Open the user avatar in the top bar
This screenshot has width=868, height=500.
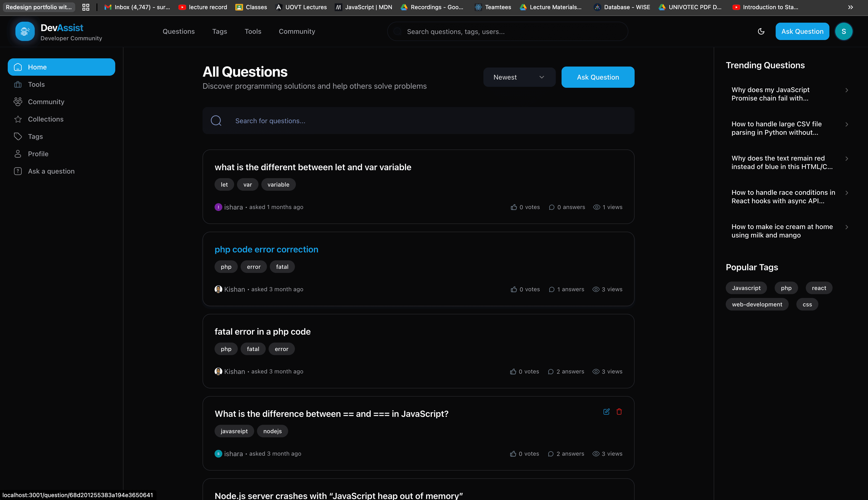844,31
